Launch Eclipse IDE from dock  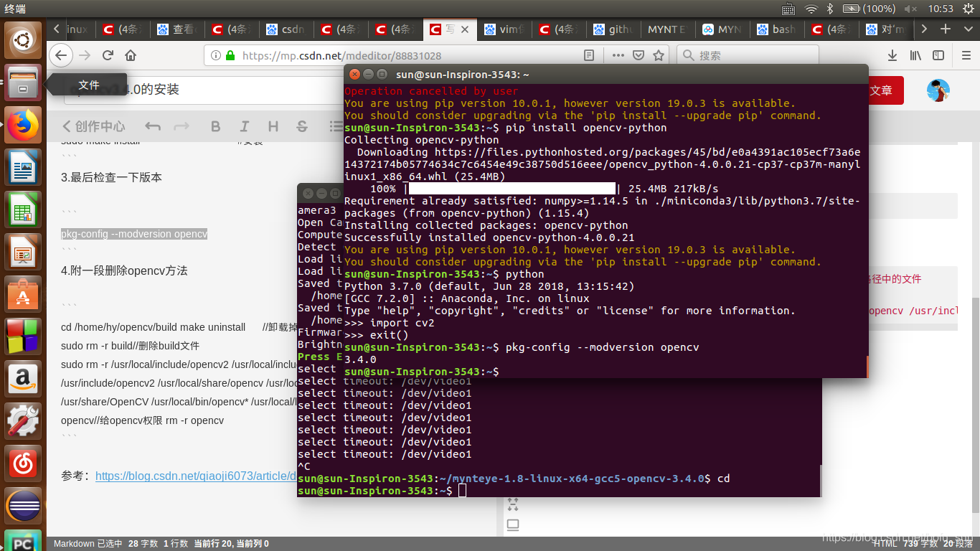point(24,506)
